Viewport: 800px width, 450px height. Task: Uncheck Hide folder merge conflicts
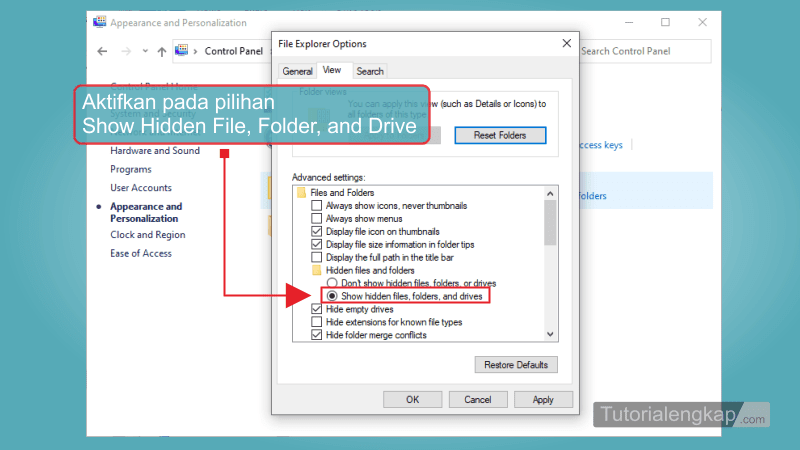coord(316,335)
